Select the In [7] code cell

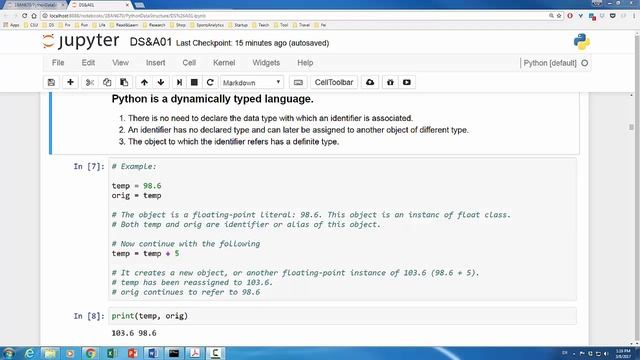coord(342,229)
